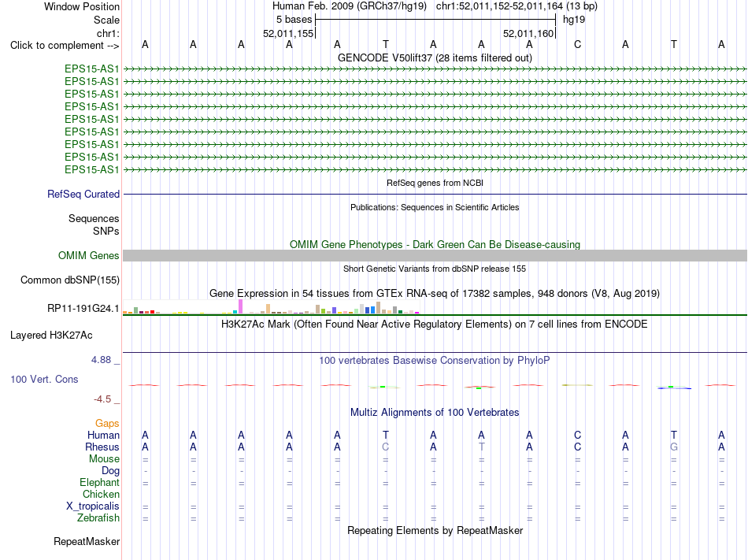Open the Repeating Elements by RepeatMasker title
The width and height of the screenshot is (748, 560).
pyautogui.click(x=435, y=530)
